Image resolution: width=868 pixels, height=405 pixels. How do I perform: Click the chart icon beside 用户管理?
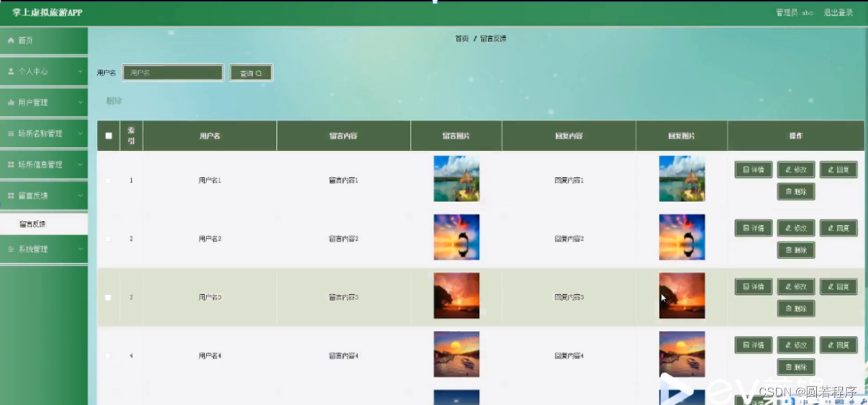point(11,102)
